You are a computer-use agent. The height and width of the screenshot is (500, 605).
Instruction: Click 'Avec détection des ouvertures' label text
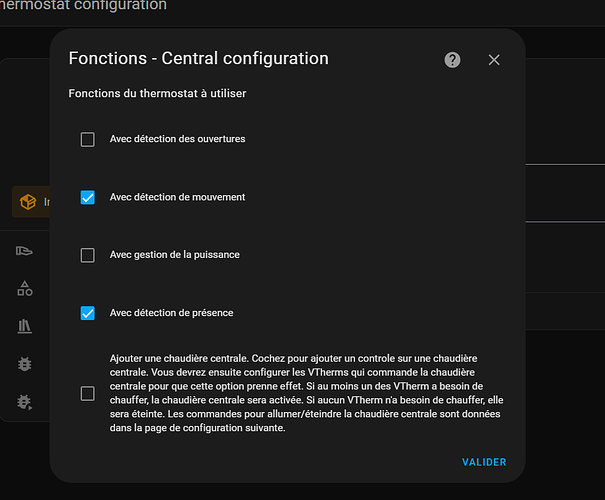click(177, 139)
